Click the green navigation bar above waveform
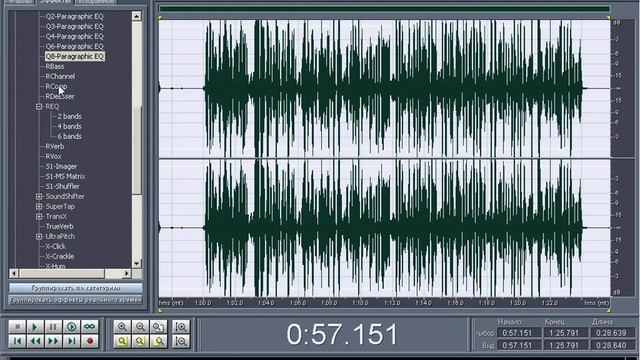Image resolution: width=640 pixels, height=360 pixels. 384,9
